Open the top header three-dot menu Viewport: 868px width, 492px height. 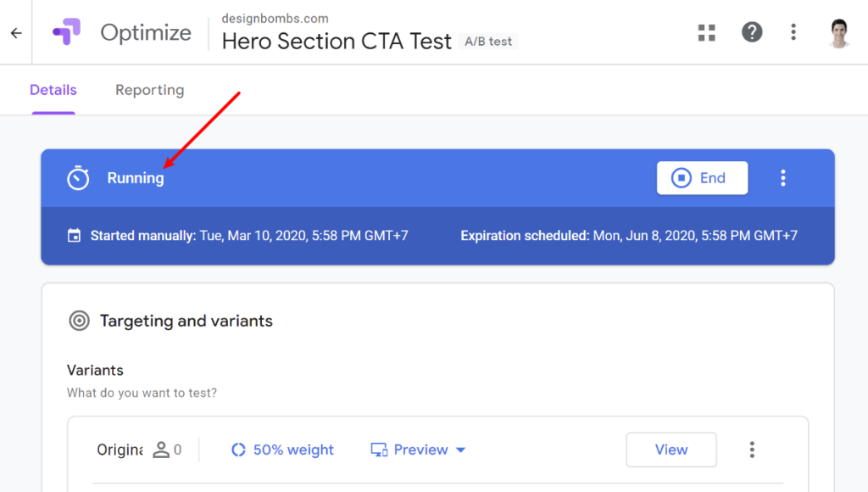point(793,32)
